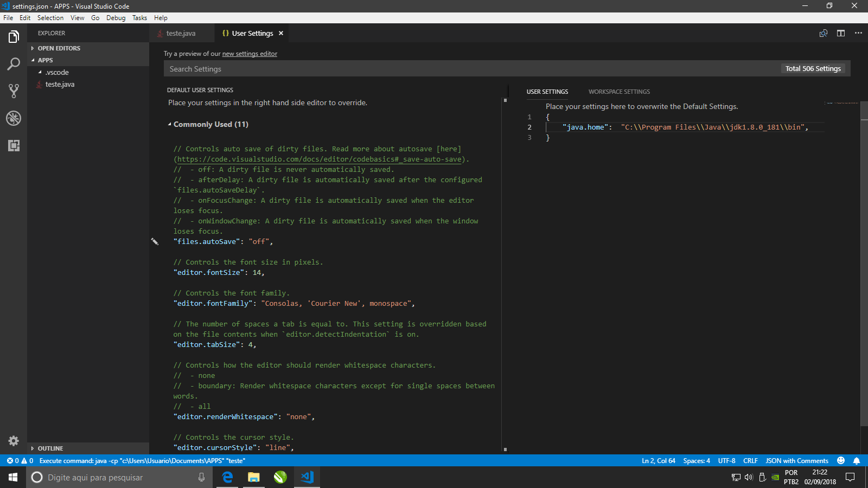
Task: Open the Search view in activity bar
Action: point(14,64)
